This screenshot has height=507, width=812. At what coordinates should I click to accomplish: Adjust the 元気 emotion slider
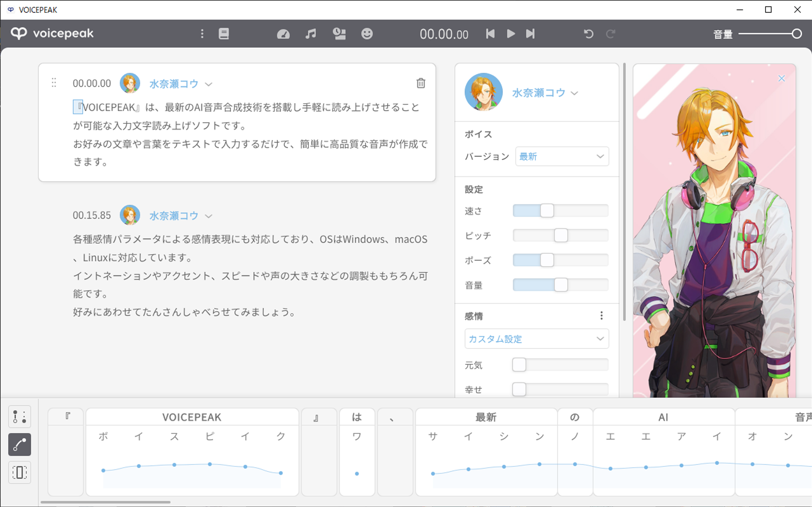pyautogui.click(x=519, y=364)
